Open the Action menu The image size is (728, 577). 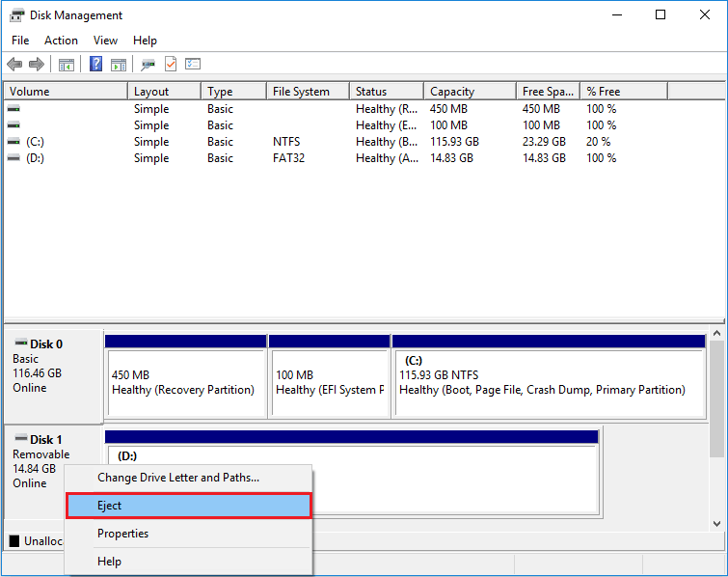[61, 41]
